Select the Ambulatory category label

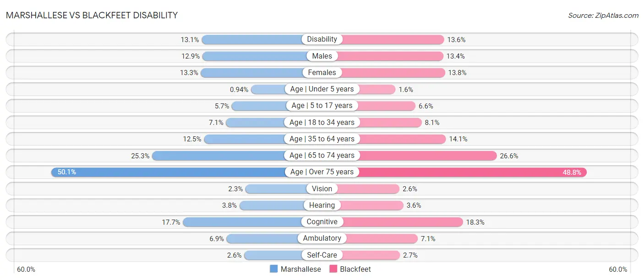coord(322,238)
